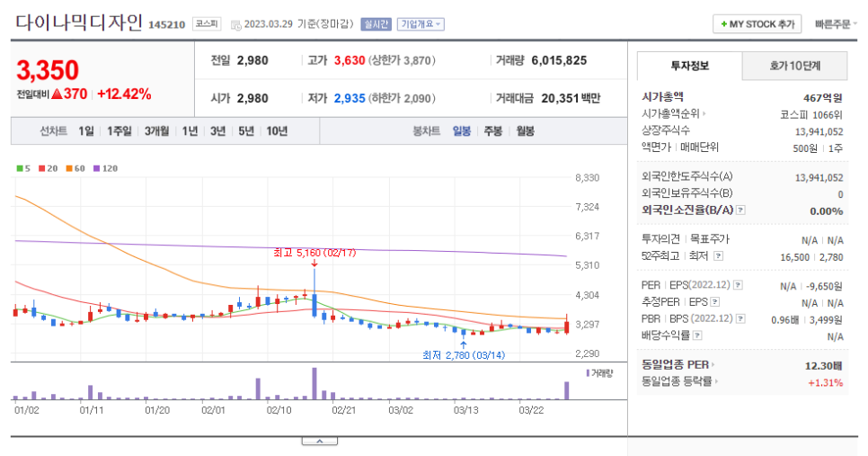The image size is (868, 456).
Task: Open the 동일업종 등락률 link
Action: tap(678, 381)
